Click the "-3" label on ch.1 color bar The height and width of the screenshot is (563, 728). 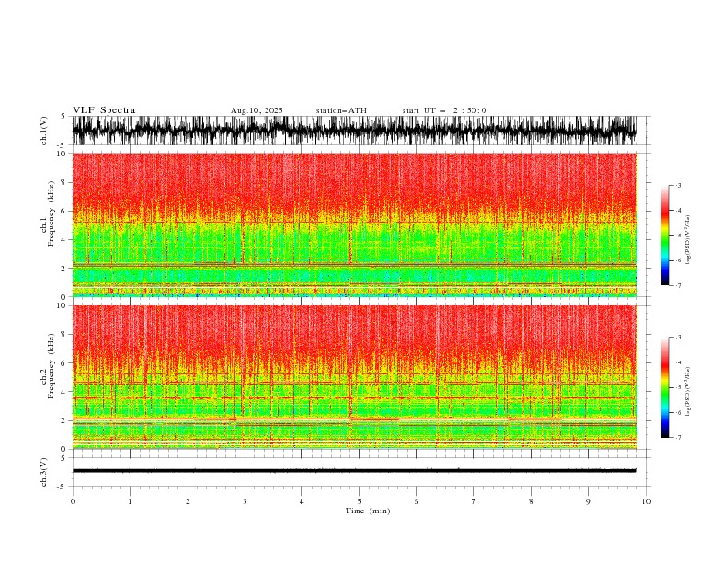tap(678, 185)
